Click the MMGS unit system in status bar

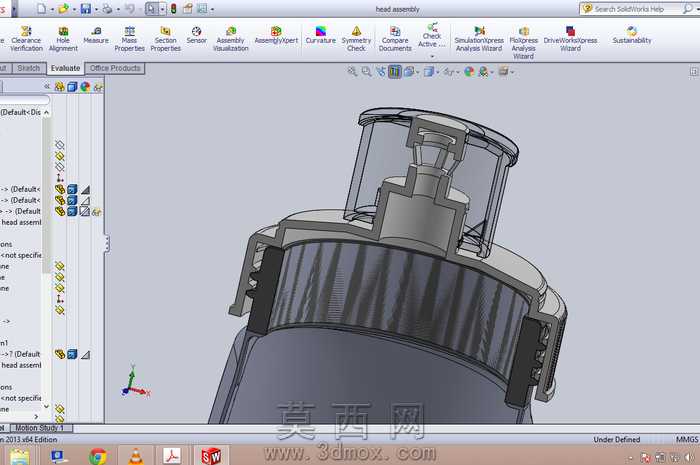[x=687, y=440]
